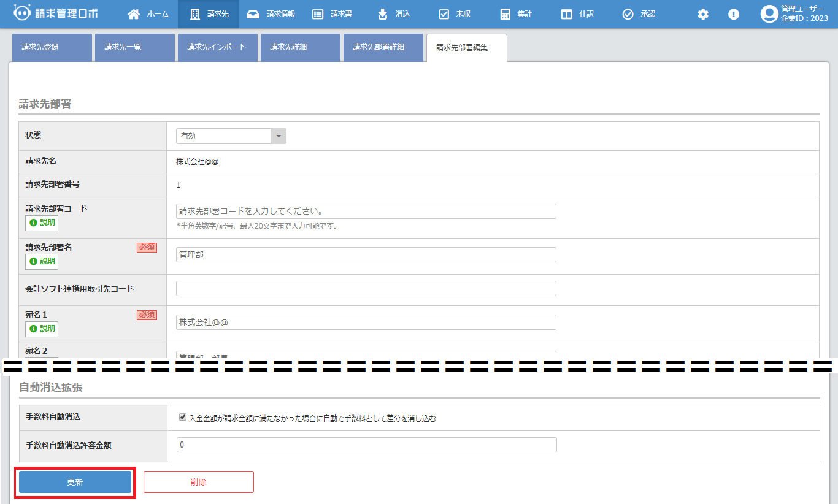Click the 手数料自動消込許容金額 input field
The image size is (838, 504).
(x=366, y=445)
